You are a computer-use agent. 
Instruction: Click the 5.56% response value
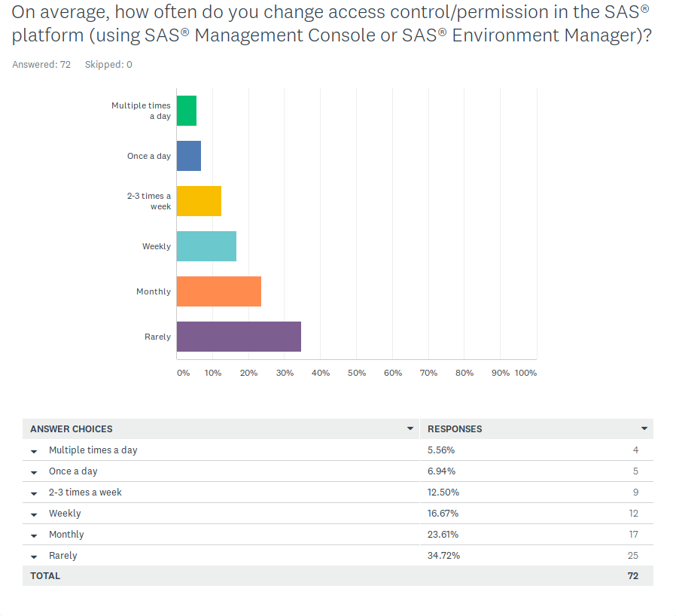click(441, 450)
